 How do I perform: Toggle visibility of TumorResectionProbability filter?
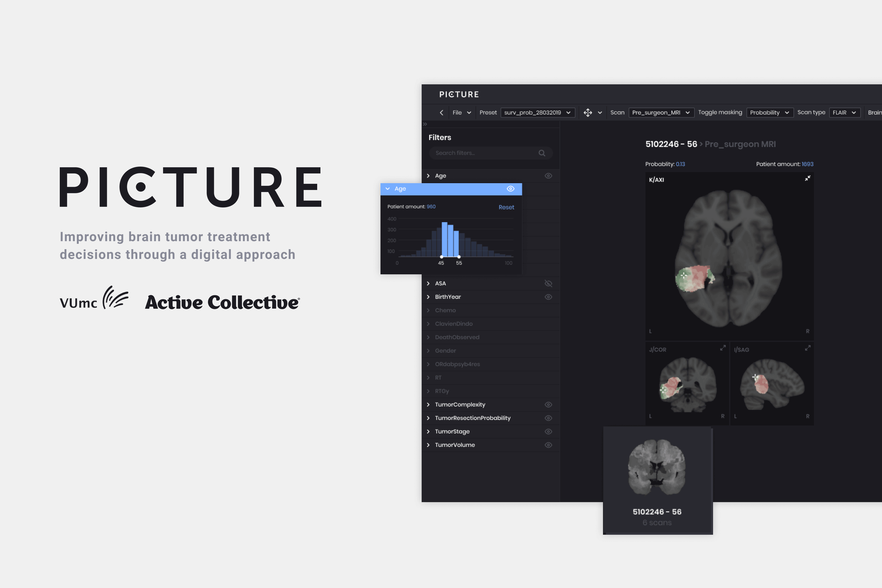548,418
